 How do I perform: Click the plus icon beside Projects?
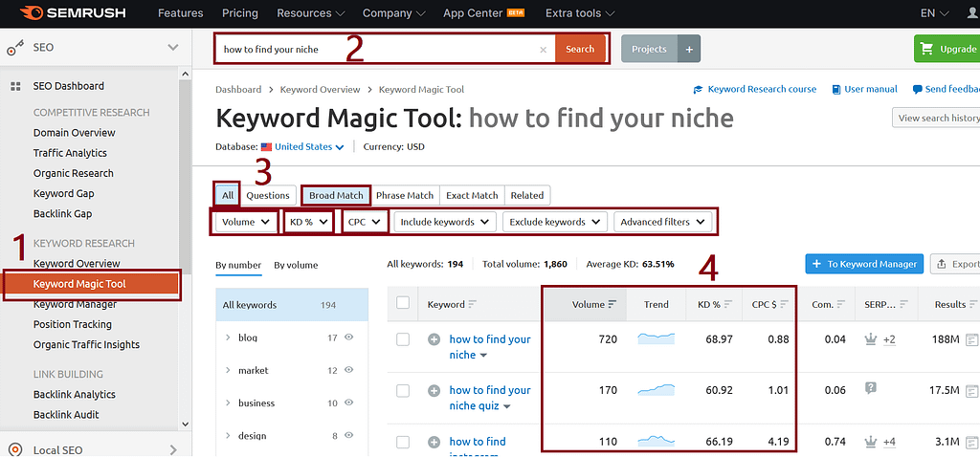[x=689, y=49]
